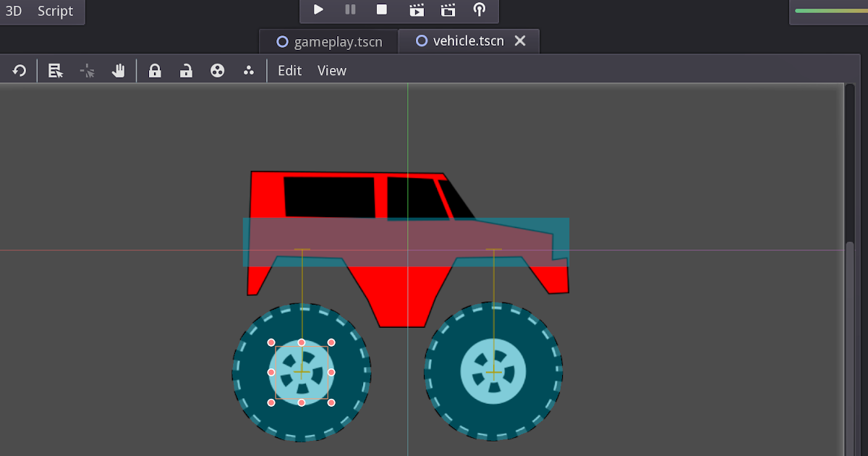Open the Script editor workspace

point(55,11)
